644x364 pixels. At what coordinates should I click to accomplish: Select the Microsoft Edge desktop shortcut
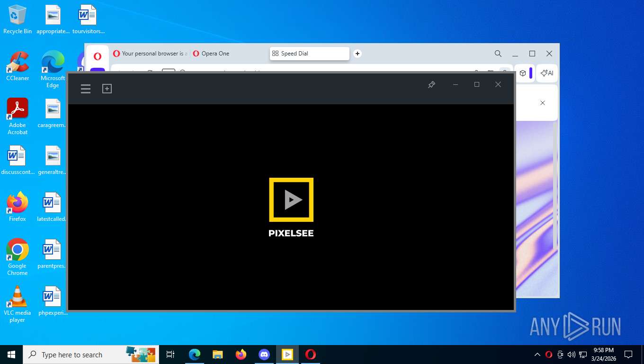coord(53,70)
